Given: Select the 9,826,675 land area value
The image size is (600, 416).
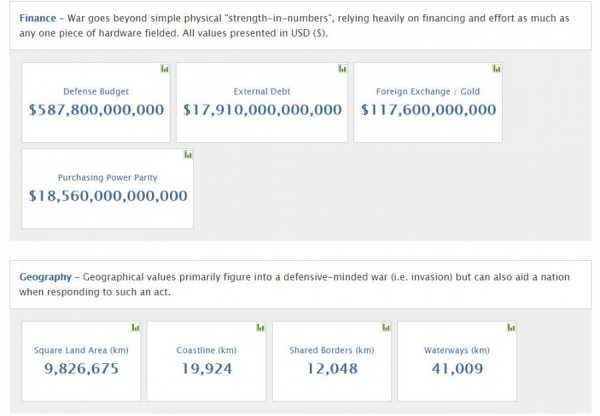Looking at the screenshot, I should tap(76, 368).
